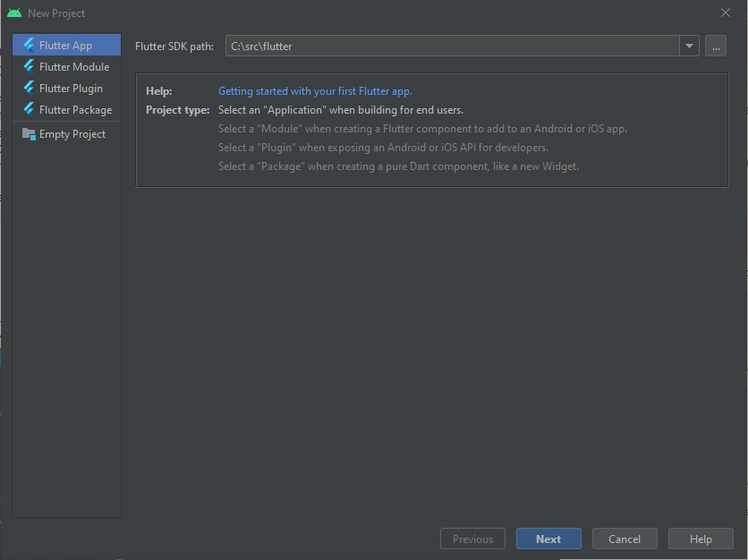Click the Flutter Package logo icon
The width and height of the screenshot is (748, 560).
(x=30, y=109)
